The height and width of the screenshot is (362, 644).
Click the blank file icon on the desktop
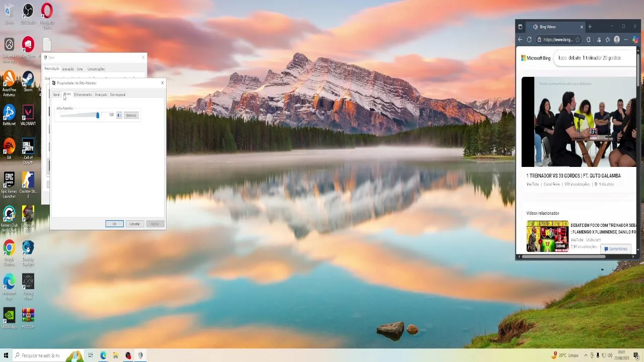tap(47, 45)
